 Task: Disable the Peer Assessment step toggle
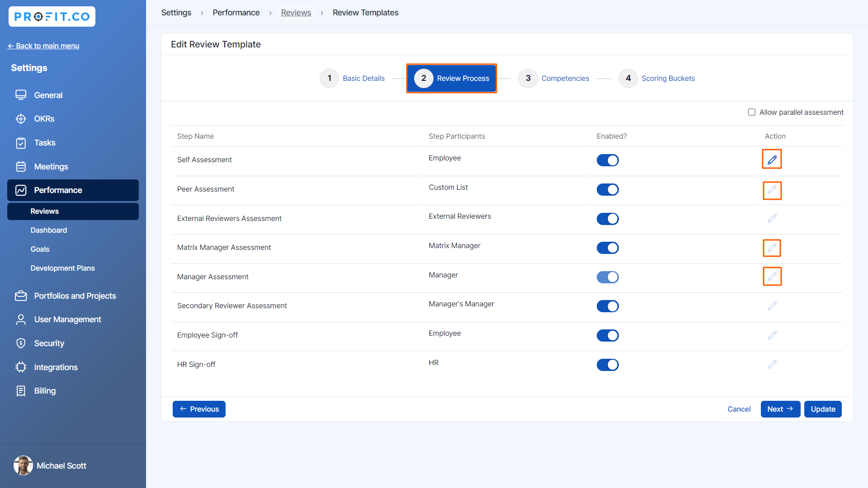pyautogui.click(x=608, y=189)
